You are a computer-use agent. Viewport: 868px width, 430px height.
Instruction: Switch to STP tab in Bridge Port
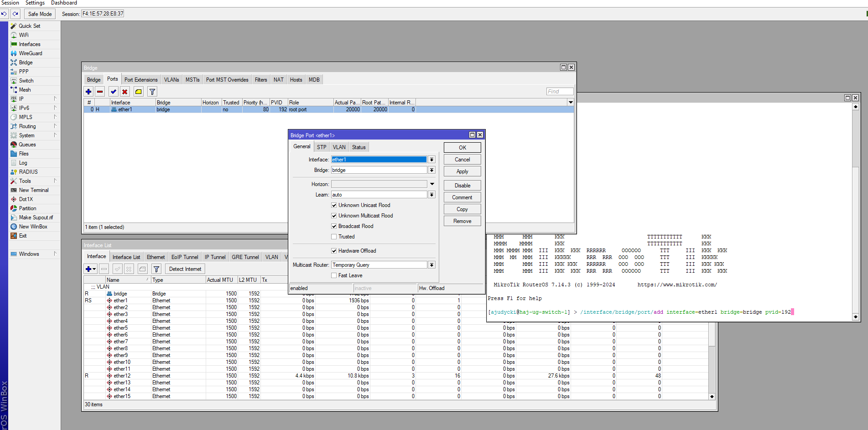[322, 147]
